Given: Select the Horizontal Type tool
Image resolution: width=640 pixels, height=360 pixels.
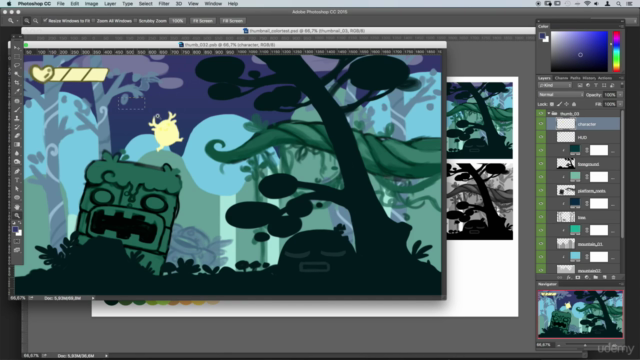Looking at the screenshot, I should click(x=17, y=180).
